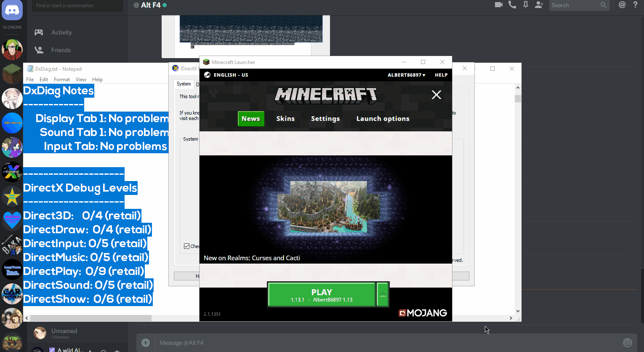This screenshot has height=352, width=644.
Task: Open the Settings tab in Minecraft Launcher
Action: pyautogui.click(x=325, y=119)
